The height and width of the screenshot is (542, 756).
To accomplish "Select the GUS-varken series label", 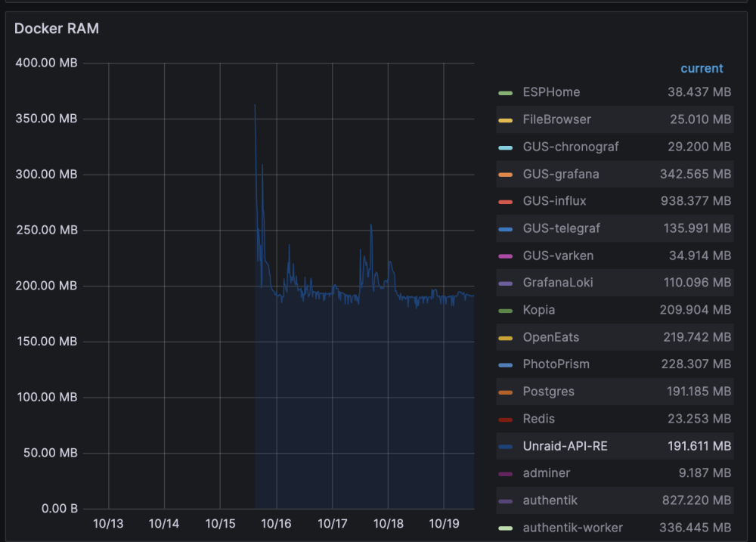I will pos(559,256).
